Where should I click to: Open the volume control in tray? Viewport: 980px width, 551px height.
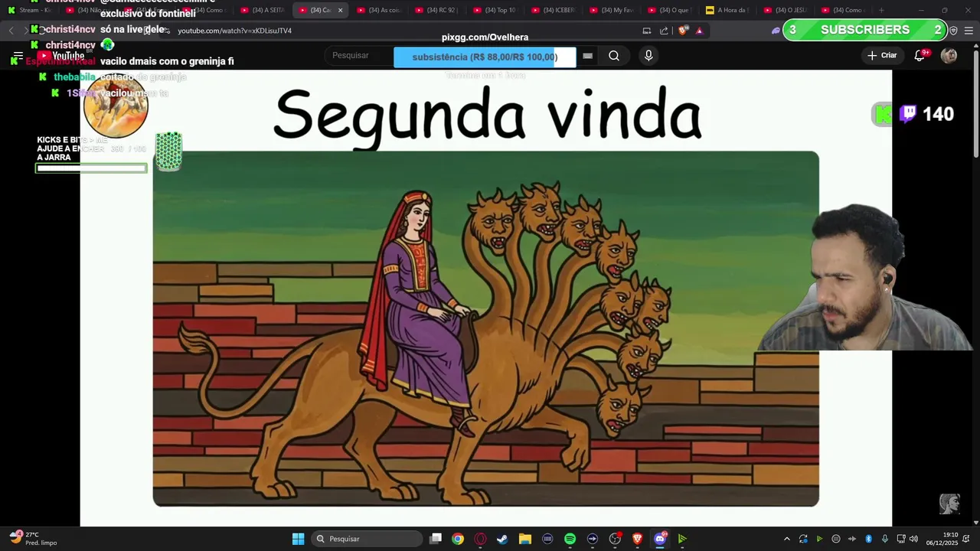click(x=913, y=539)
